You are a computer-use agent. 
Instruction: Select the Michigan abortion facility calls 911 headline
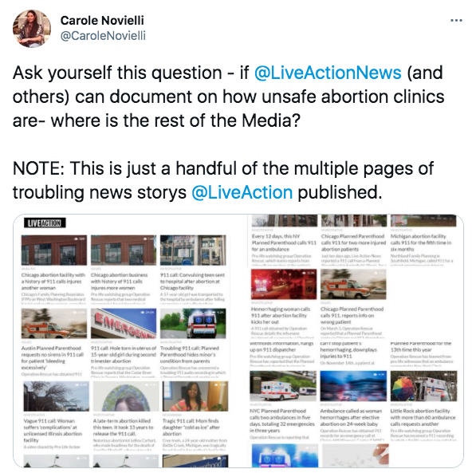(x=421, y=242)
